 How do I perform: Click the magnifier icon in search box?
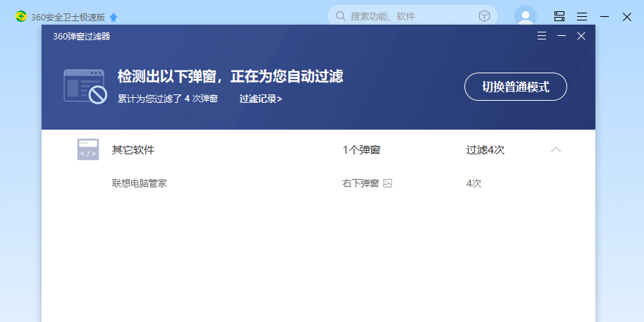[341, 16]
